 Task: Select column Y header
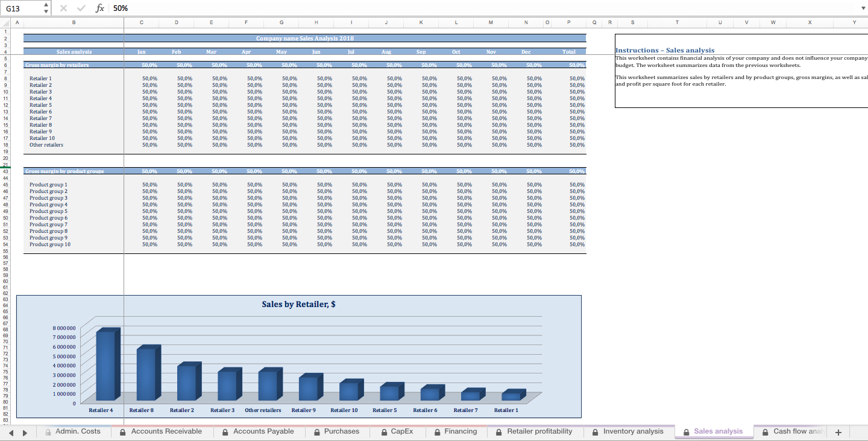(854, 22)
